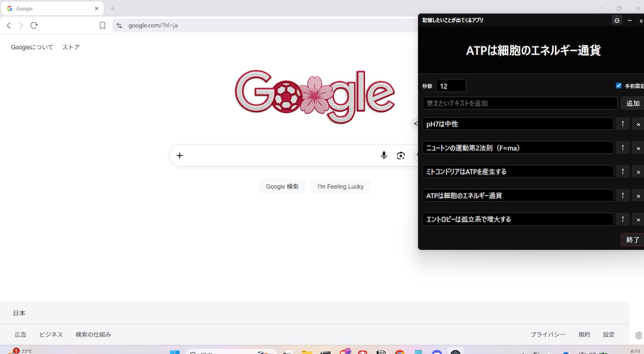Click the 追加 add button
This screenshot has height=354, width=644.
point(632,103)
